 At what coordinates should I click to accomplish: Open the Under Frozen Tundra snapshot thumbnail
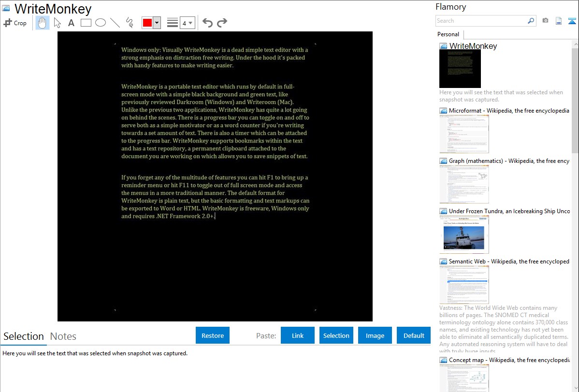click(464, 234)
